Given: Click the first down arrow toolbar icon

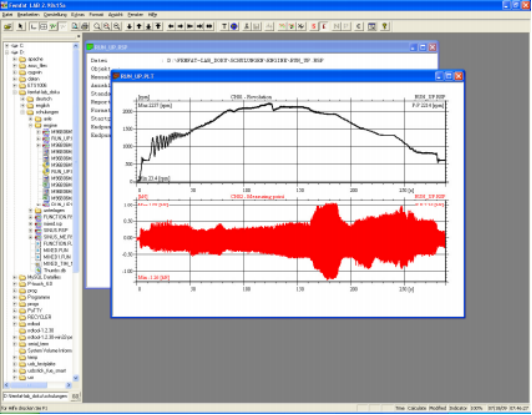Looking at the screenshot, I should 129,26.
